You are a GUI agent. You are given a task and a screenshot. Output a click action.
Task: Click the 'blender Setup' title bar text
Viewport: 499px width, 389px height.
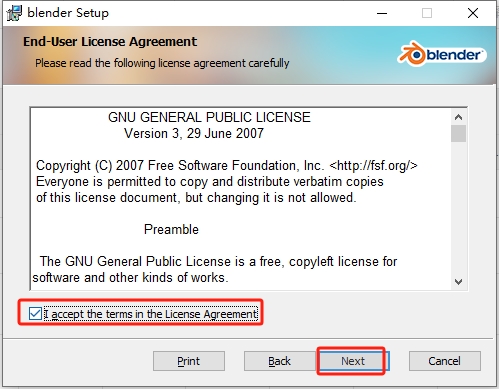coord(68,13)
